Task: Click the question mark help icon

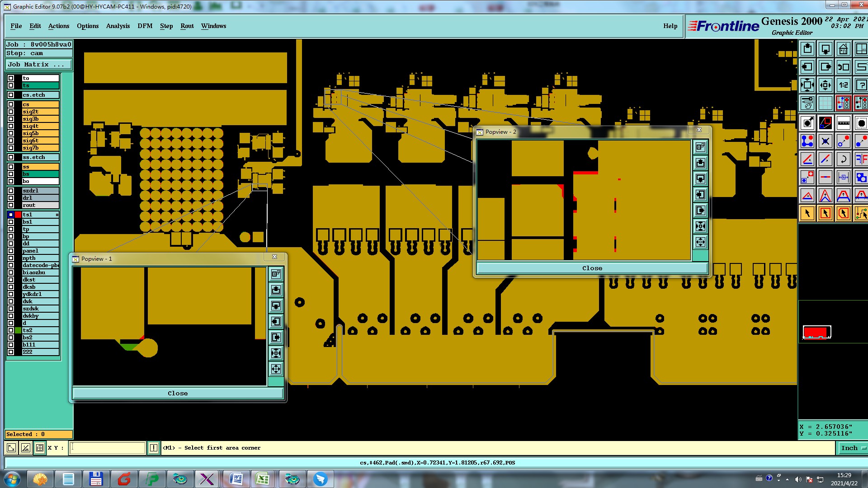Action: click(861, 85)
